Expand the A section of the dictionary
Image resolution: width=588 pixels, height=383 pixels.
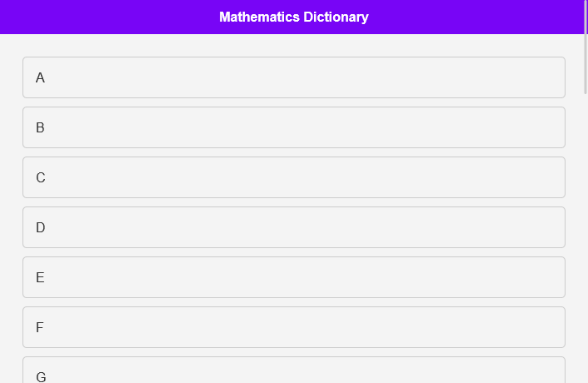point(293,77)
